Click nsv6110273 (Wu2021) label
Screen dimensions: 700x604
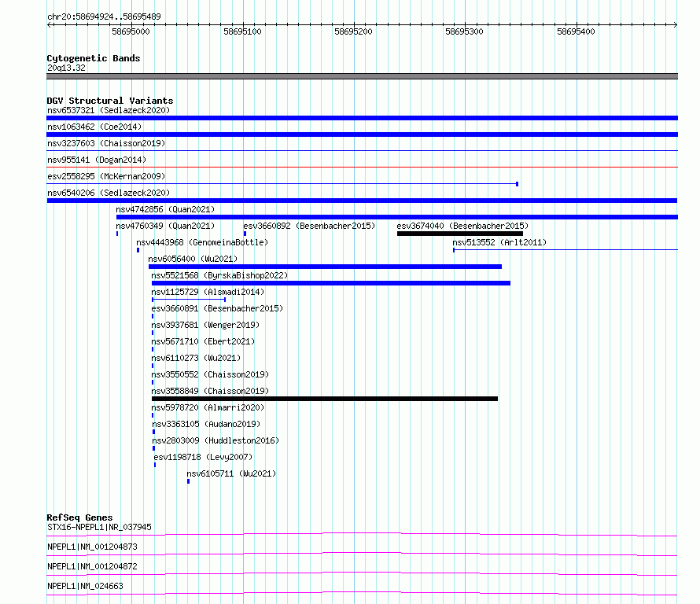(196, 358)
